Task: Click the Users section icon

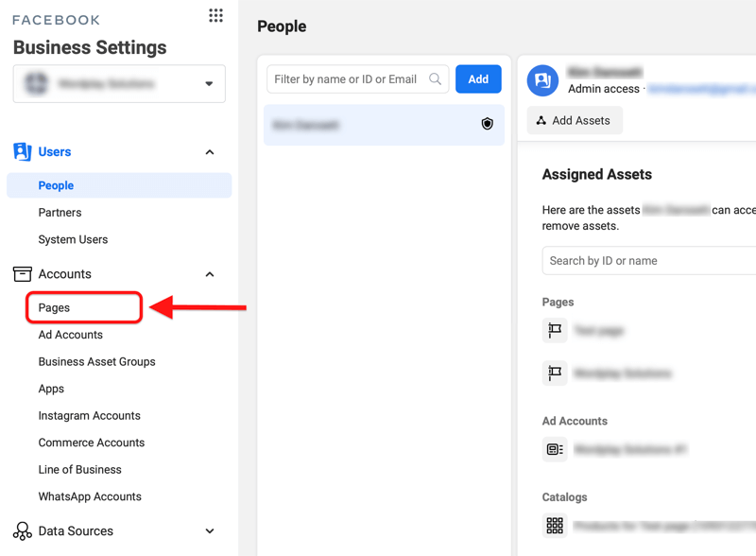Action: (22, 151)
